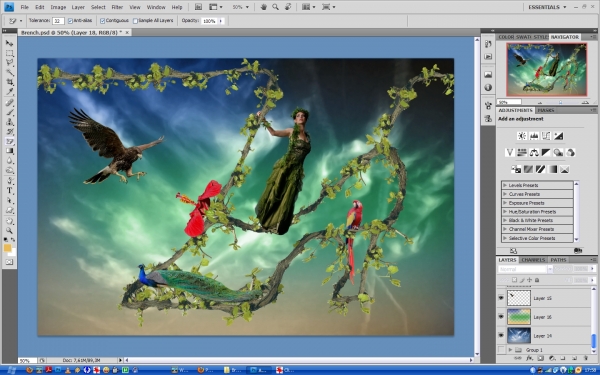
Task: Select the Lasso tool
Action: pyautogui.click(x=10, y=63)
